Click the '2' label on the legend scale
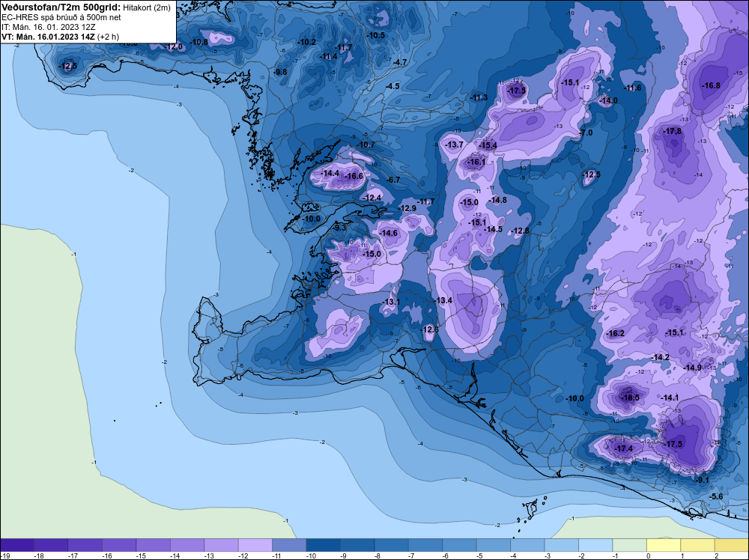This screenshot has width=749, height=560. (717, 556)
